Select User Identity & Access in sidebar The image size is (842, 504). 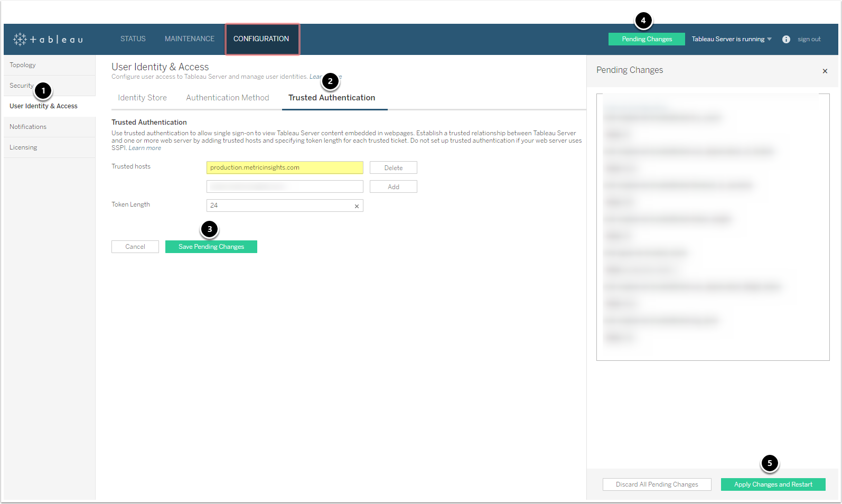pyautogui.click(x=50, y=106)
